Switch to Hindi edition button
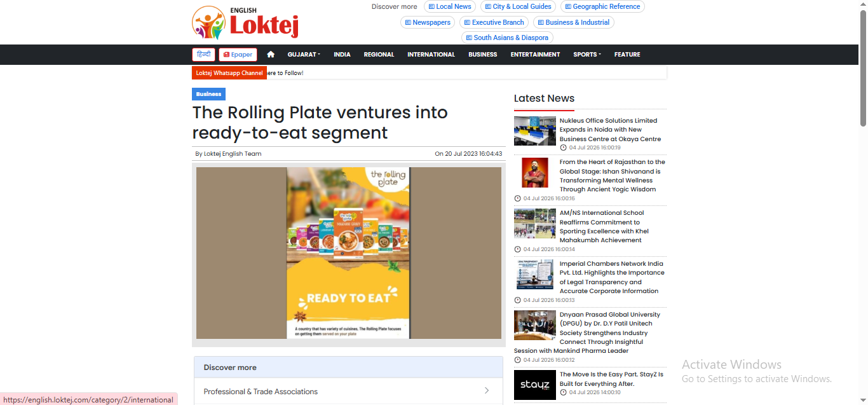868x405 pixels. [203, 55]
